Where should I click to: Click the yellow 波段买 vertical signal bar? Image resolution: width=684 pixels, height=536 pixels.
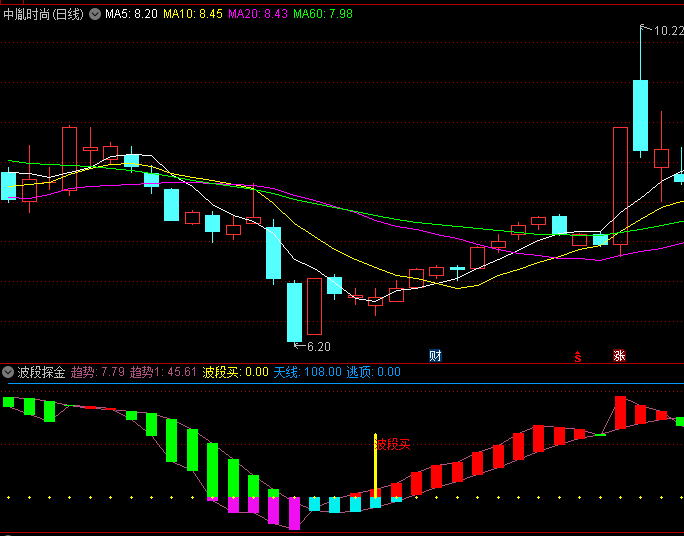375,465
